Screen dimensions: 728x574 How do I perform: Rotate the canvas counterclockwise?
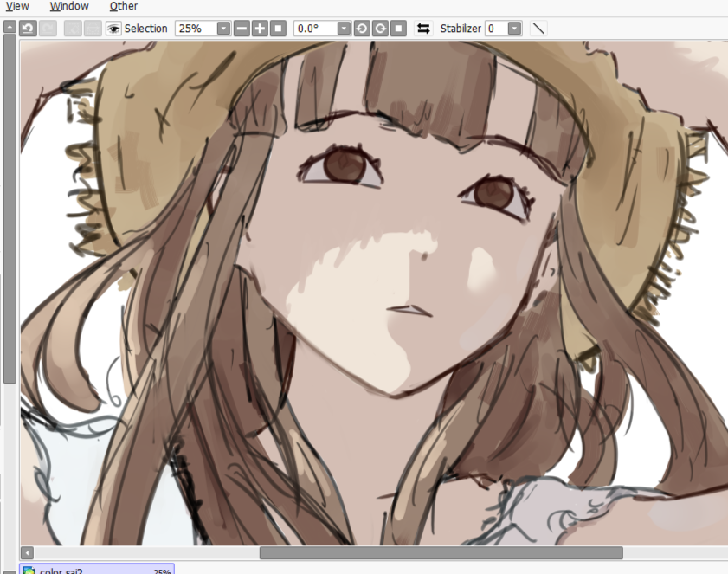(362, 29)
